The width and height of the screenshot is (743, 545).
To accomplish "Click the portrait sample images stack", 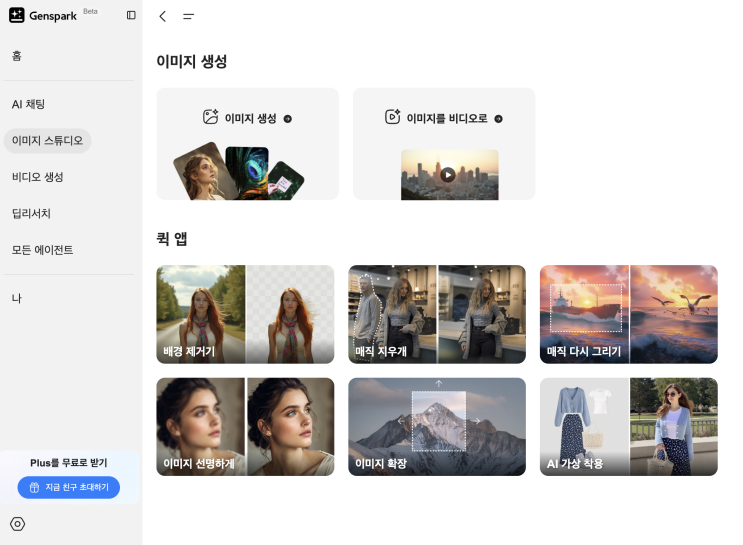I will click(x=238, y=172).
